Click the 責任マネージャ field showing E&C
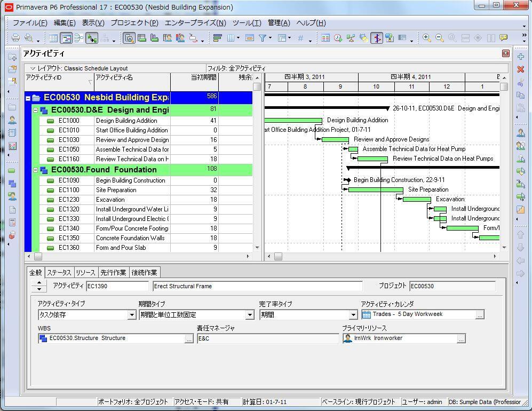 [x=268, y=339]
